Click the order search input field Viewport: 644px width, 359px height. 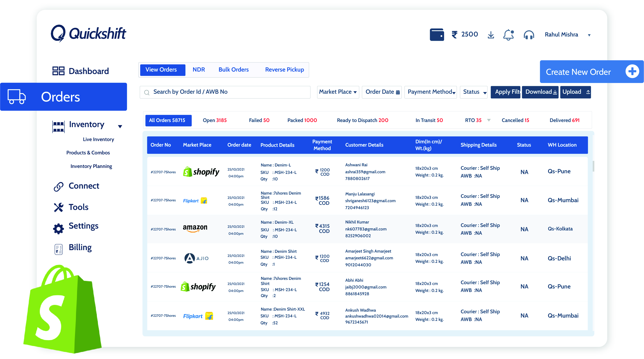point(225,92)
